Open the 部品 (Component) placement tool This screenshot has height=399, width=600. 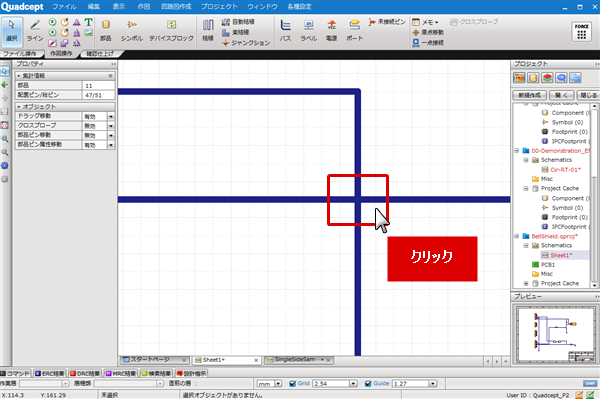106,30
